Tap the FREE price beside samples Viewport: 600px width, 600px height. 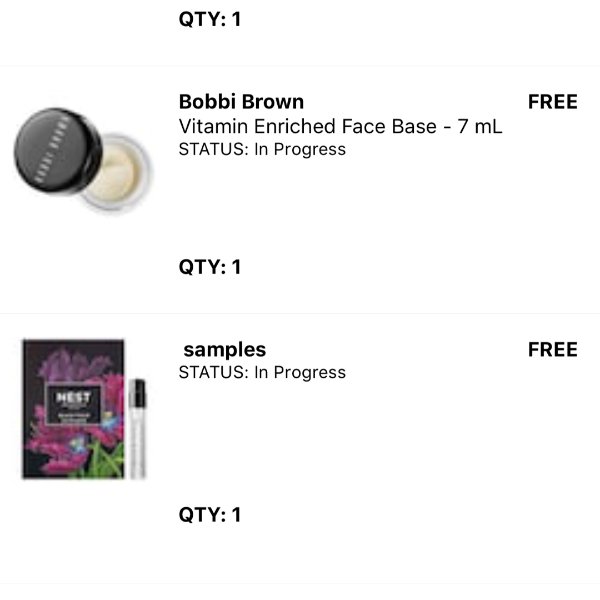point(553,349)
